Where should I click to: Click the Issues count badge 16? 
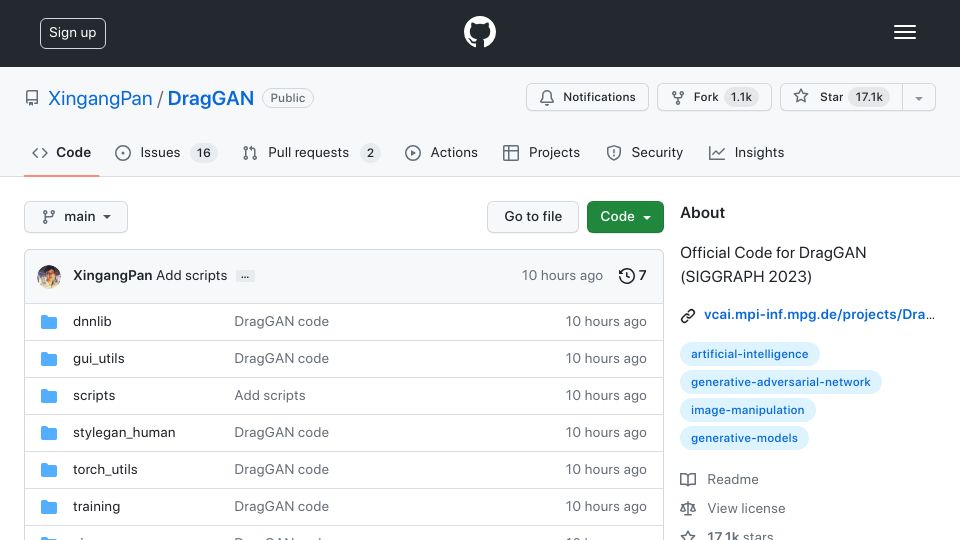point(203,153)
